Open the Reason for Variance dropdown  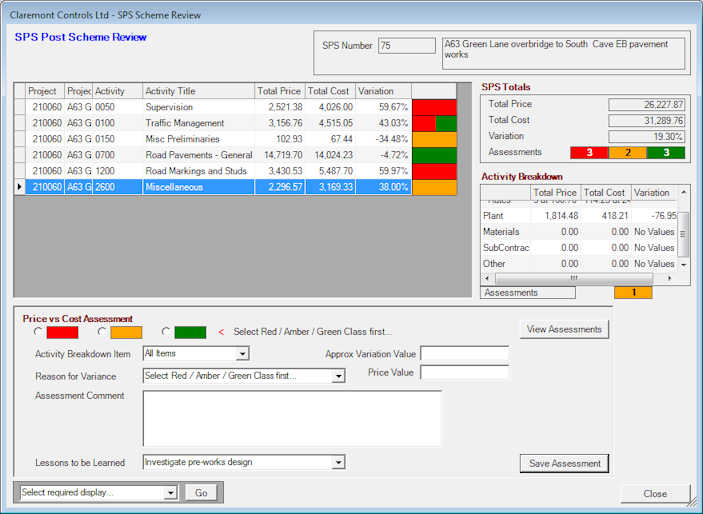pyautogui.click(x=338, y=376)
